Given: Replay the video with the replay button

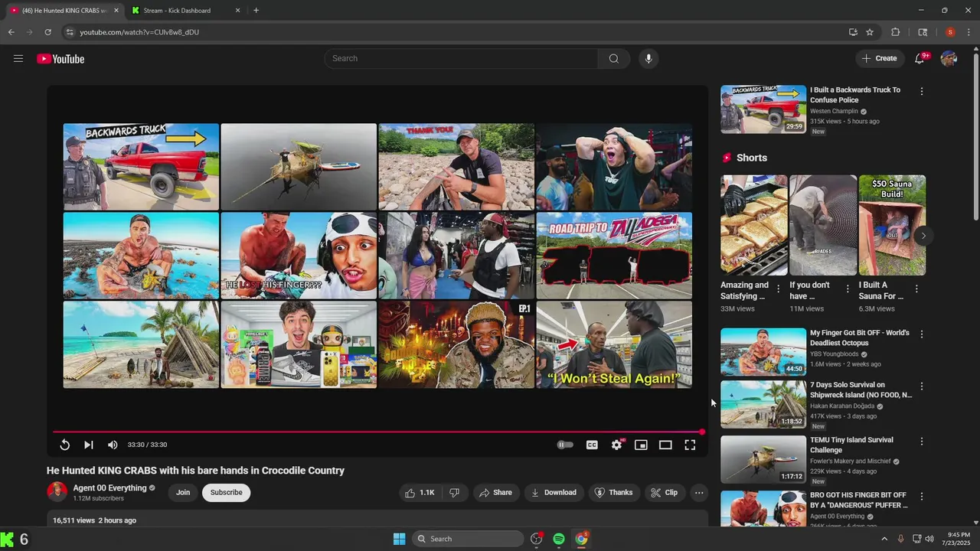Looking at the screenshot, I should point(65,445).
